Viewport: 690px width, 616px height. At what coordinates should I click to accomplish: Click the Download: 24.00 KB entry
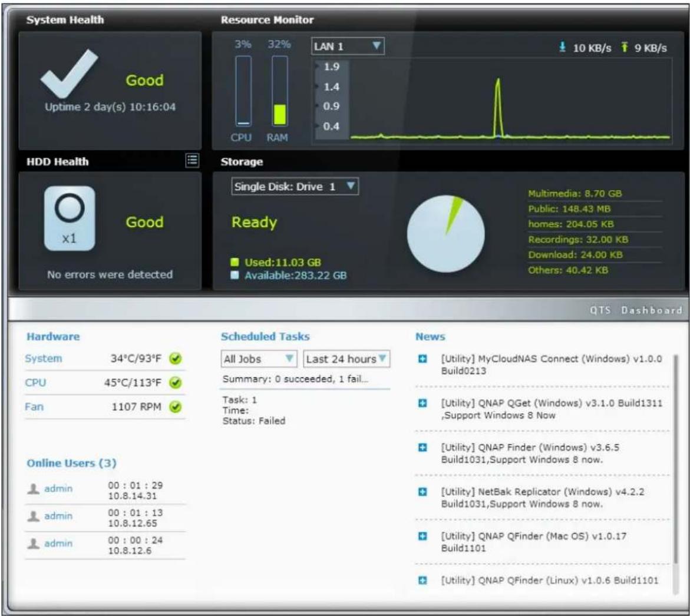(575, 255)
